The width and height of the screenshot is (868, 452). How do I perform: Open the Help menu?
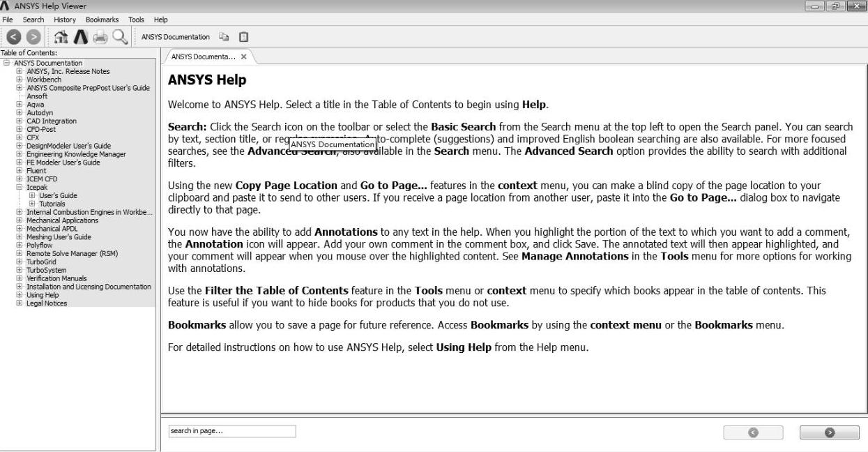[161, 19]
